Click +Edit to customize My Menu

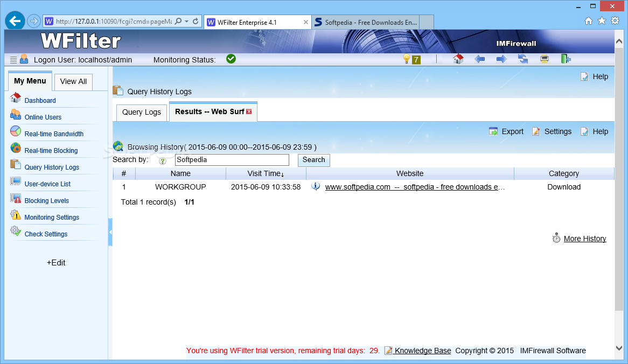(56, 263)
